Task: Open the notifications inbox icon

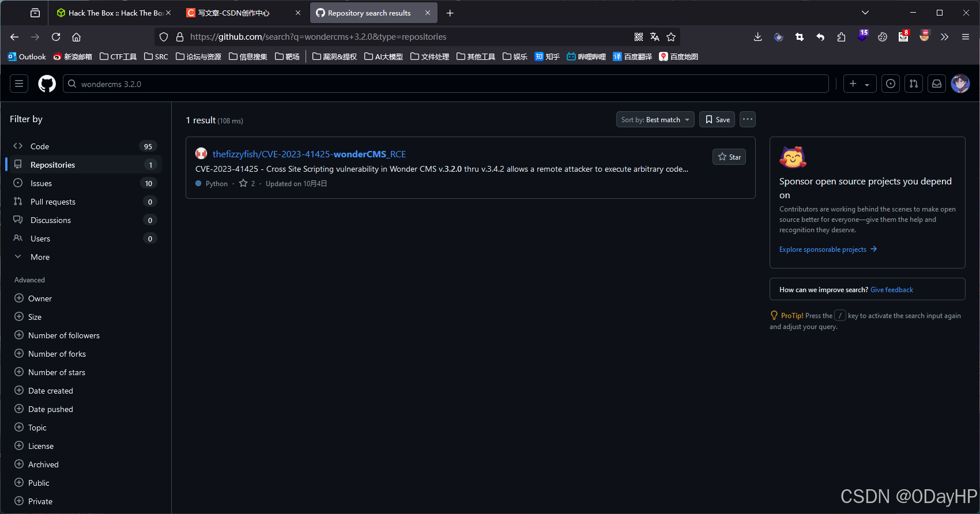Action: click(937, 84)
